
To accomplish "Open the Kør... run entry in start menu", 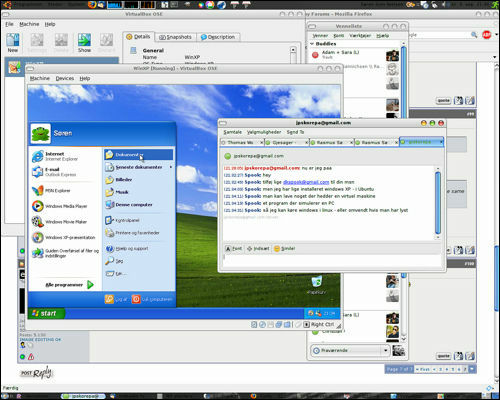I will (x=116, y=274).
